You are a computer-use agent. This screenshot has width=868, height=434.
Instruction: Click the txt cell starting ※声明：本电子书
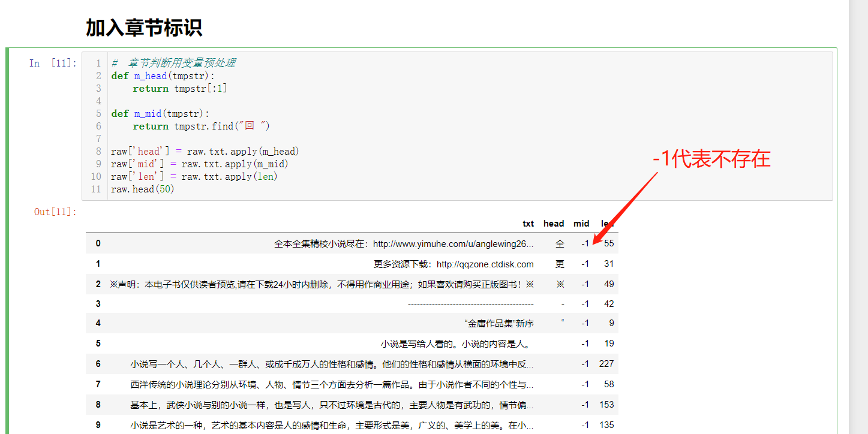[322, 284]
